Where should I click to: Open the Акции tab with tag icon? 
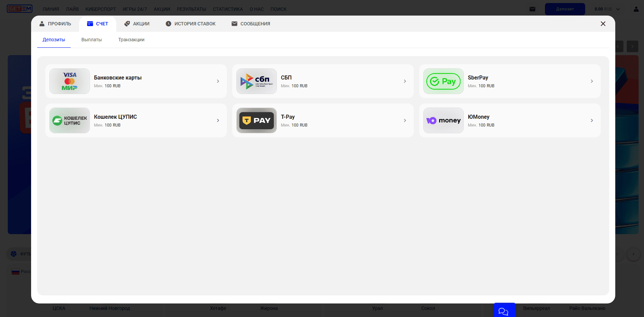click(x=137, y=24)
